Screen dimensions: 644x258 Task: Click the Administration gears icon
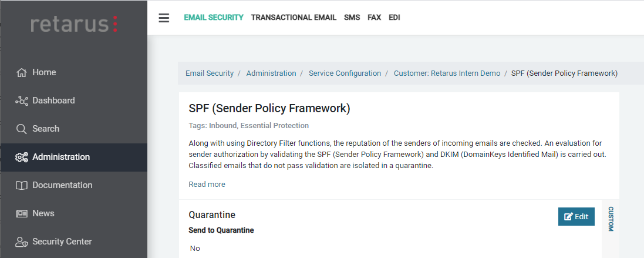coord(22,158)
